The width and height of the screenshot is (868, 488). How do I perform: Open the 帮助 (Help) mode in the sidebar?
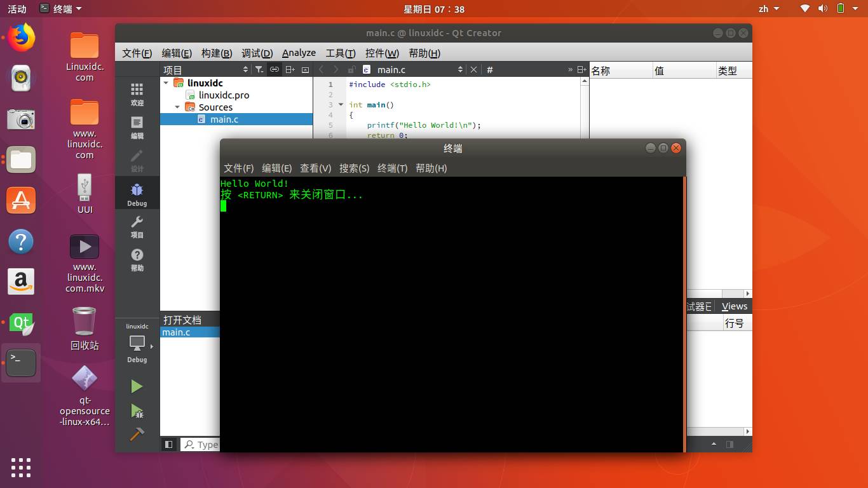coord(137,259)
